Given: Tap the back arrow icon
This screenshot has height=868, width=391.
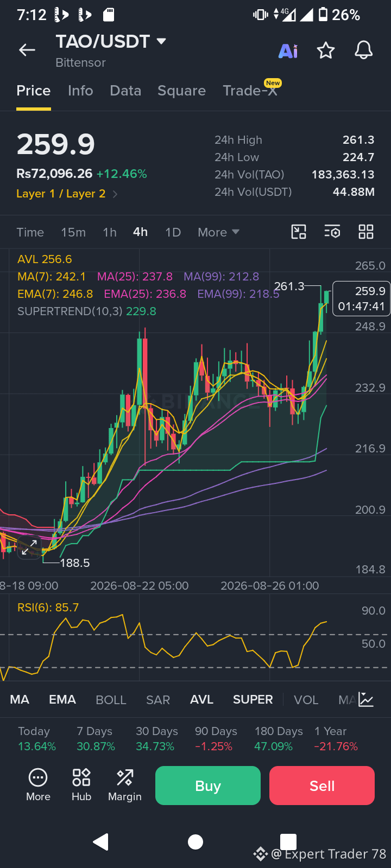Looking at the screenshot, I should coord(27,50).
